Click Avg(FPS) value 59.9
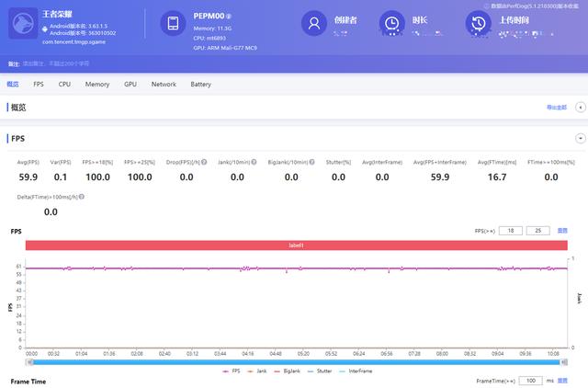 (x=28, y=177)
